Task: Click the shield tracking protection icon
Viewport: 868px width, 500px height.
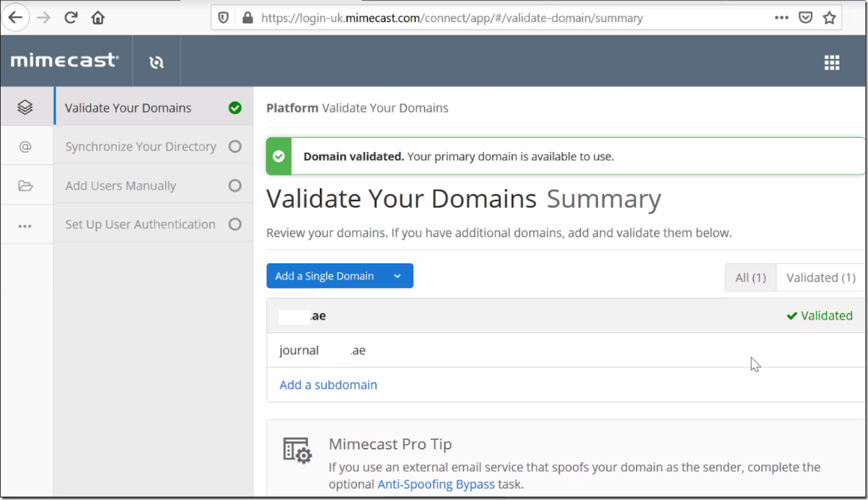Action: coord(224,18)
